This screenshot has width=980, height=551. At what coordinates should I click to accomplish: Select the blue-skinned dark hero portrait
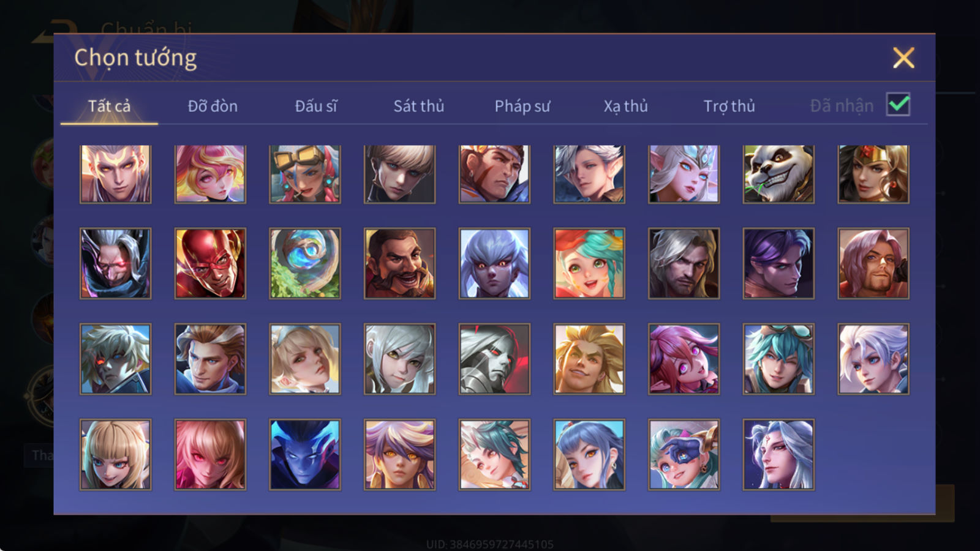pos(305,454)
